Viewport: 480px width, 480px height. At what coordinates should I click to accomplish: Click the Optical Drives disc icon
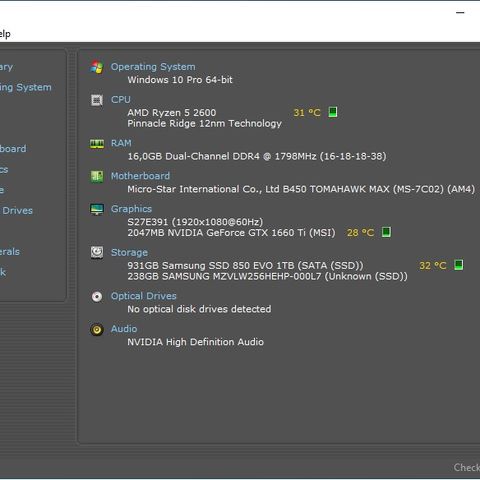(x=97, y=296)
